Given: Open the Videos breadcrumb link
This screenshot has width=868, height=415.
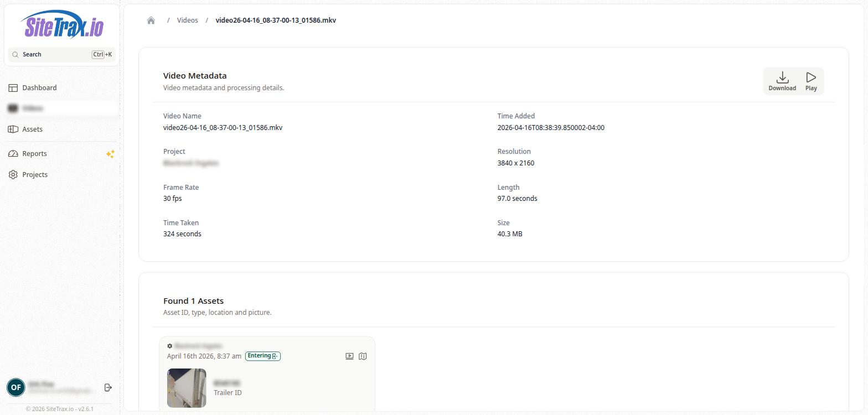Looking at the screenshot, I should (187, 20).
